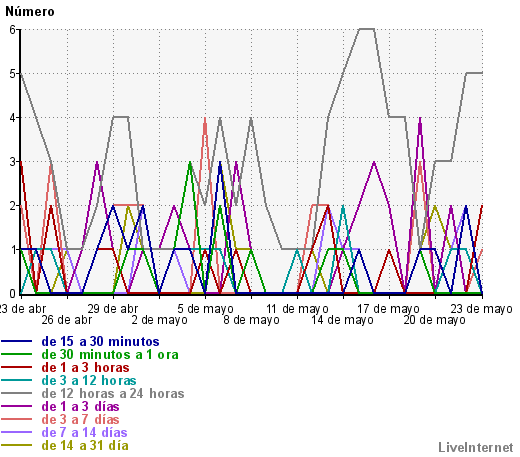520x457 pixels.
Task: Click the 'de 1 a 3 días' legend label
Action: 80,406
